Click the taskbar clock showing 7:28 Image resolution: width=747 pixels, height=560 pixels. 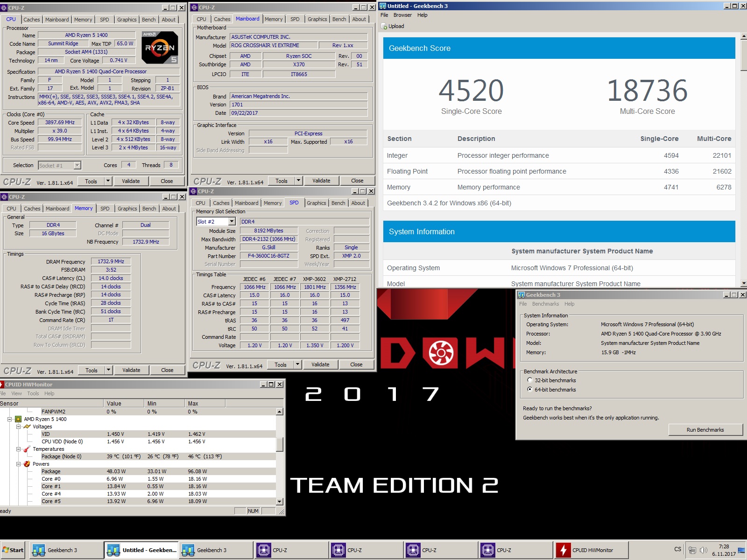pyautogui.click(x=724, y=546)
